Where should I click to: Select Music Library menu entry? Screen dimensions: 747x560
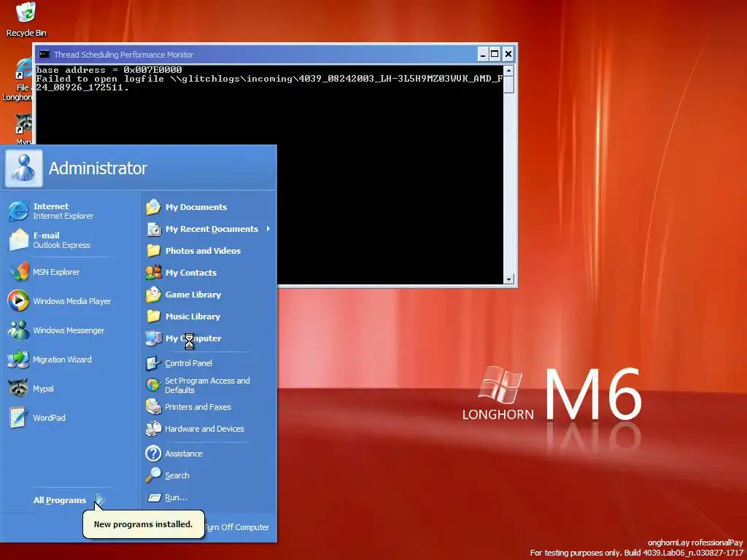coord(209,316)
